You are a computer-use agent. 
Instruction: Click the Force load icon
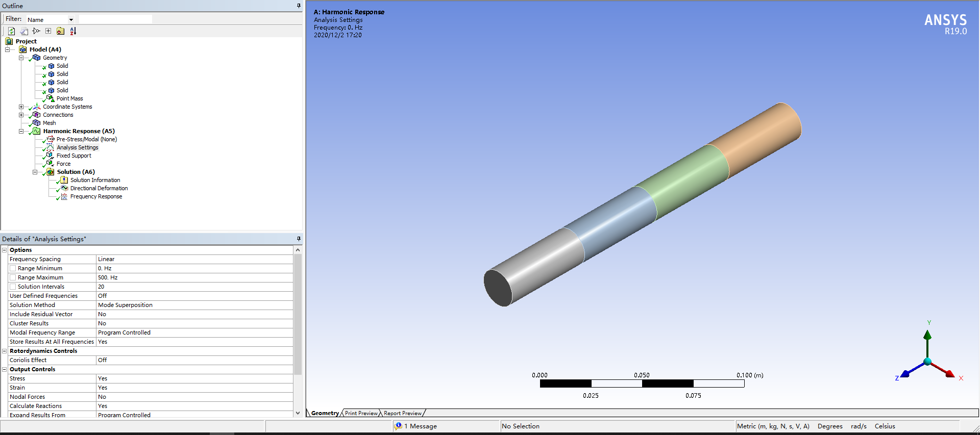click(x=50, y=164)
